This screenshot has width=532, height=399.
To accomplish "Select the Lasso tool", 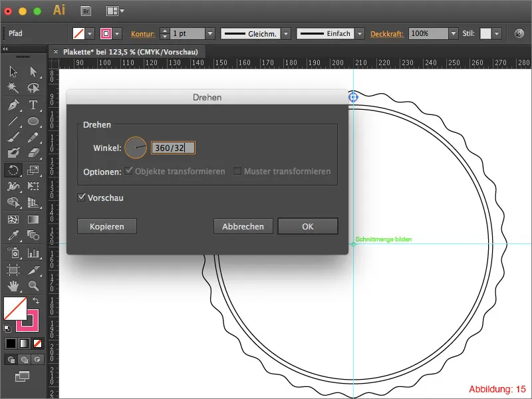I will (x=33, y=88).
